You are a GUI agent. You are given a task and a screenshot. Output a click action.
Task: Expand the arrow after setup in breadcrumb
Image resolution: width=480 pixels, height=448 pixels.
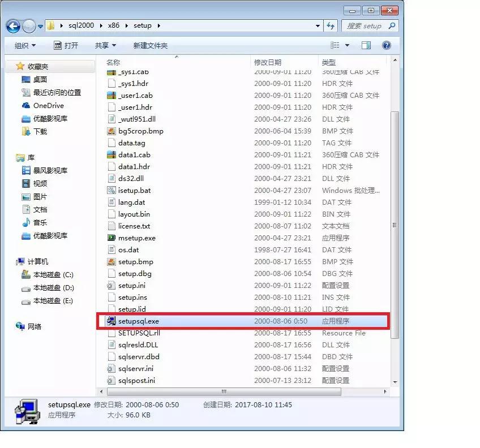click(158, 25)
